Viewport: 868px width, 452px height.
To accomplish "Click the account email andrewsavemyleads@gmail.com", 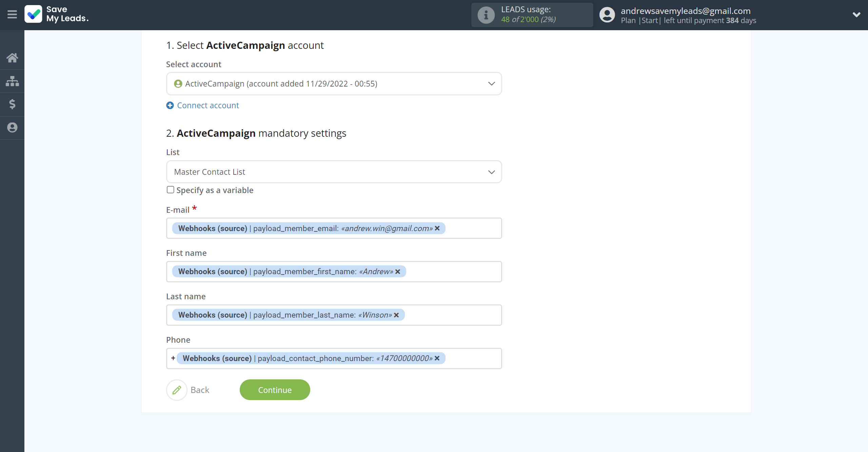I will tap(686, 11).
